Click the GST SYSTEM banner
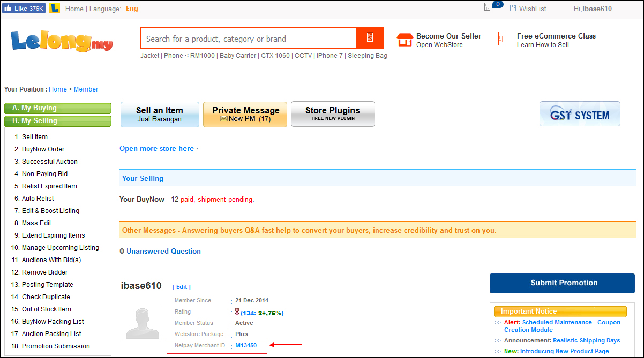This screenshot has height=358, width=644. point(580,114)
